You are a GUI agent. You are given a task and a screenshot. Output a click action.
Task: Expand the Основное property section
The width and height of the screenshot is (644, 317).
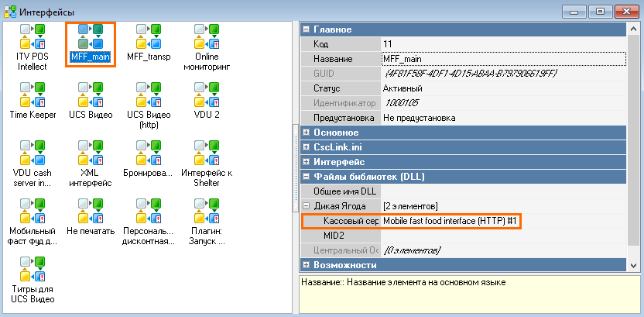(x=307, y=133)
